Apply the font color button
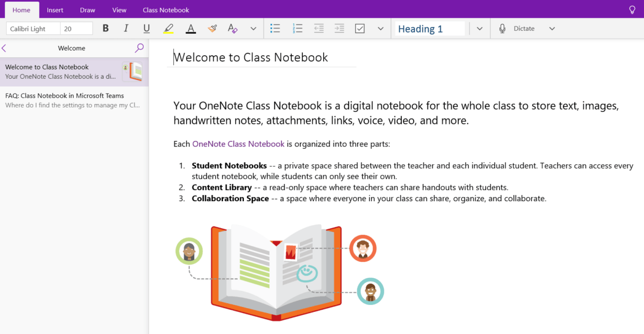 (190, 28)
